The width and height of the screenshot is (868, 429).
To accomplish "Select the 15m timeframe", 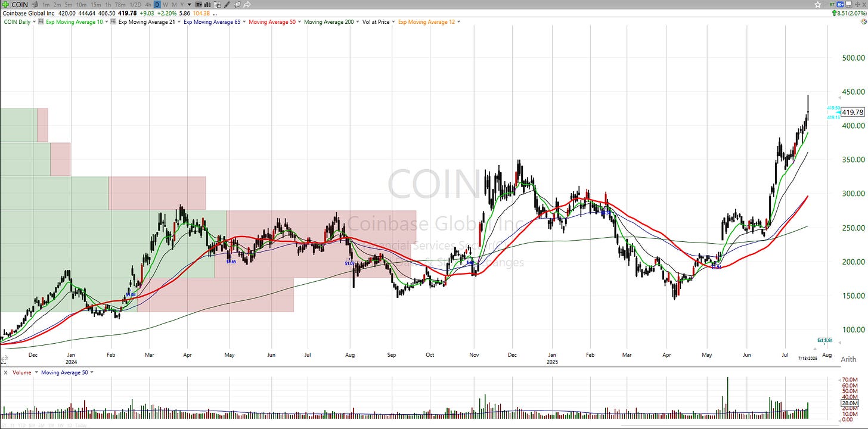I will (96, 4).
